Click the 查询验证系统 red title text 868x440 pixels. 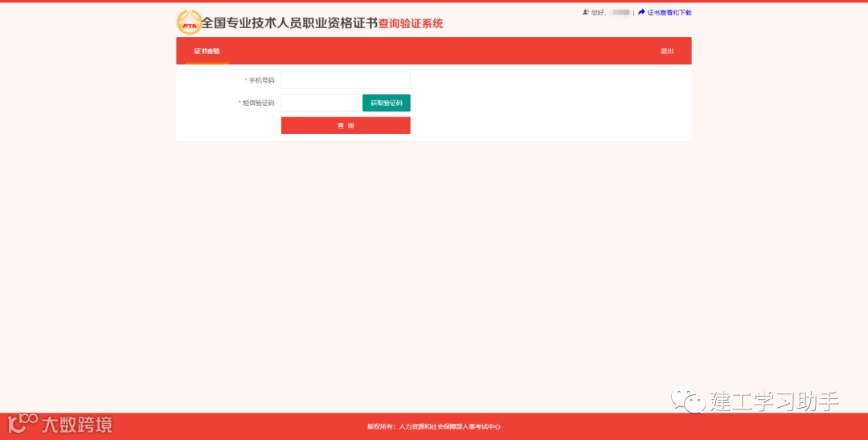411,23
